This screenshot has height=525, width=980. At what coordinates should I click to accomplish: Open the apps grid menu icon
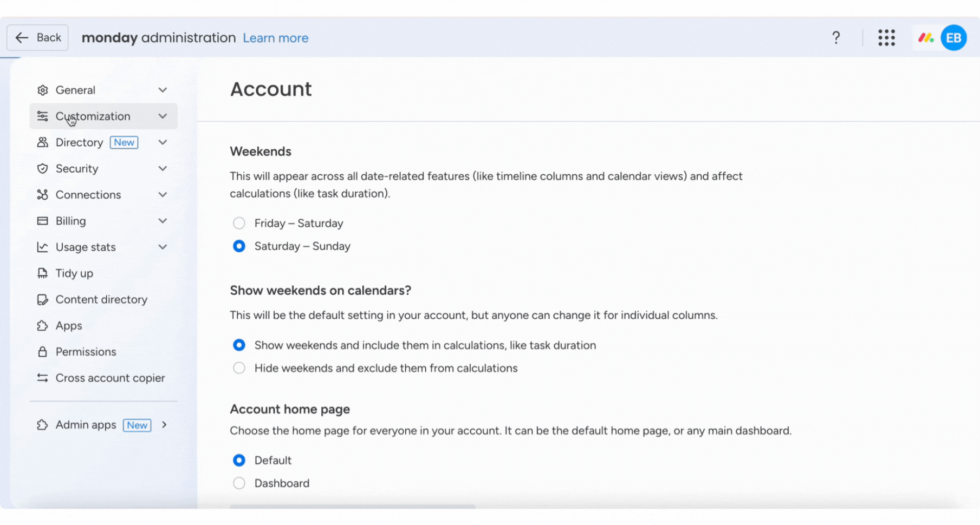[886, 38]
